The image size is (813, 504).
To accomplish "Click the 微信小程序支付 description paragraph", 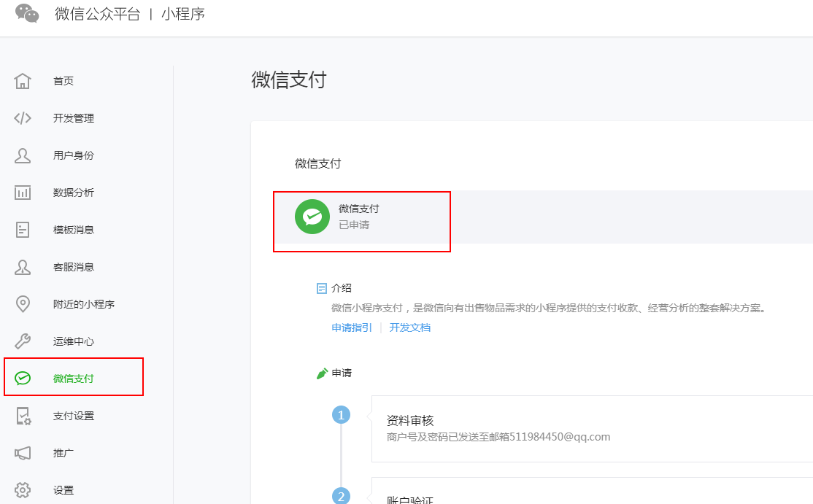I will pos(549,308).
